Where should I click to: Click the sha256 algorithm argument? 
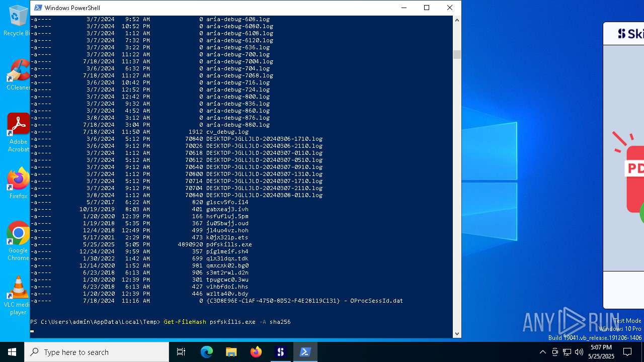280,322
